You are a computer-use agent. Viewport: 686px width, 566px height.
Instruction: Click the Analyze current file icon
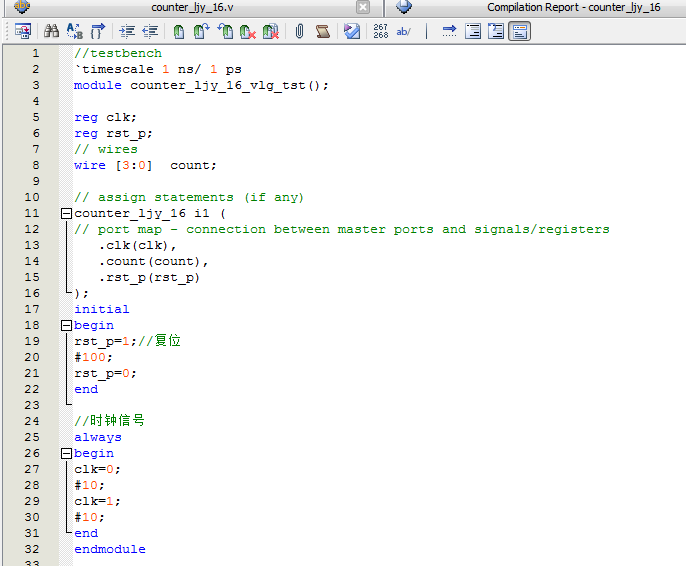pos(352,32)
